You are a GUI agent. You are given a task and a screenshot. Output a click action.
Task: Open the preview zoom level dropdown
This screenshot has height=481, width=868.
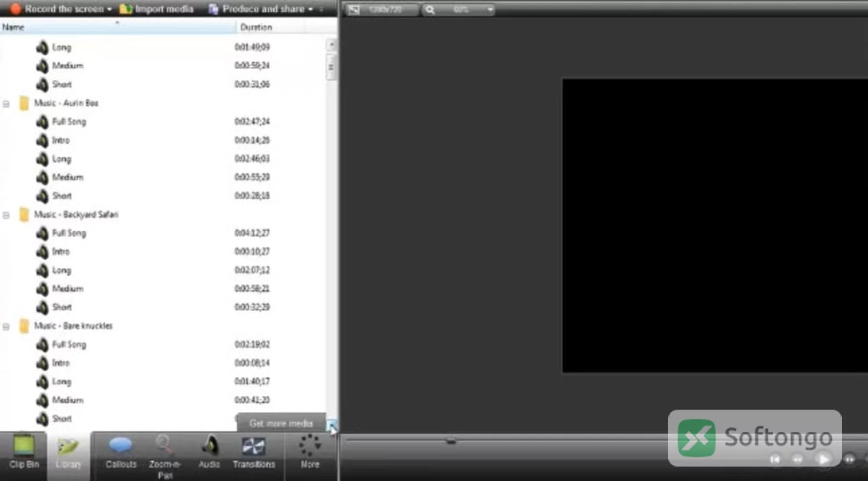tap(490, 9)
